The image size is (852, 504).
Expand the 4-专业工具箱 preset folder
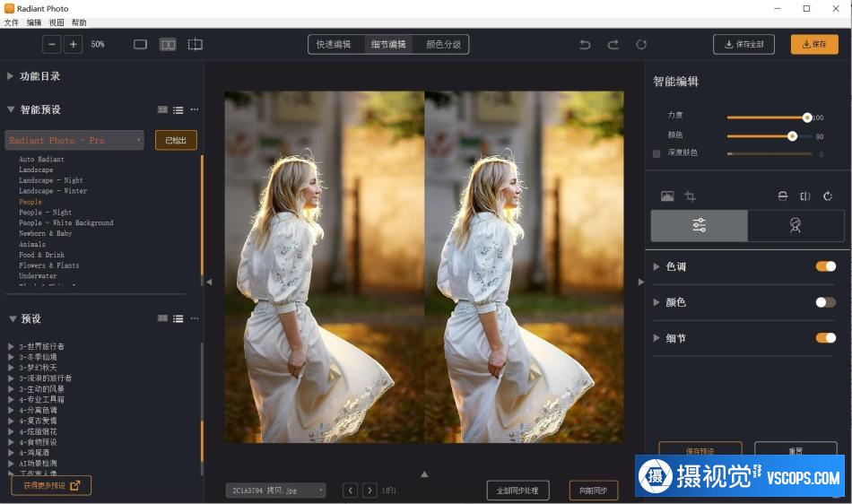pos(11,399)
